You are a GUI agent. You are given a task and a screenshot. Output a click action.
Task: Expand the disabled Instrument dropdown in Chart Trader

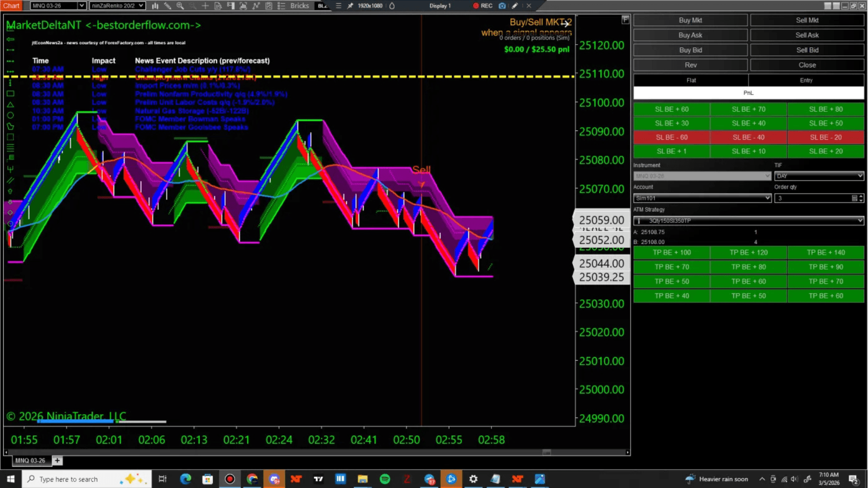702,176
